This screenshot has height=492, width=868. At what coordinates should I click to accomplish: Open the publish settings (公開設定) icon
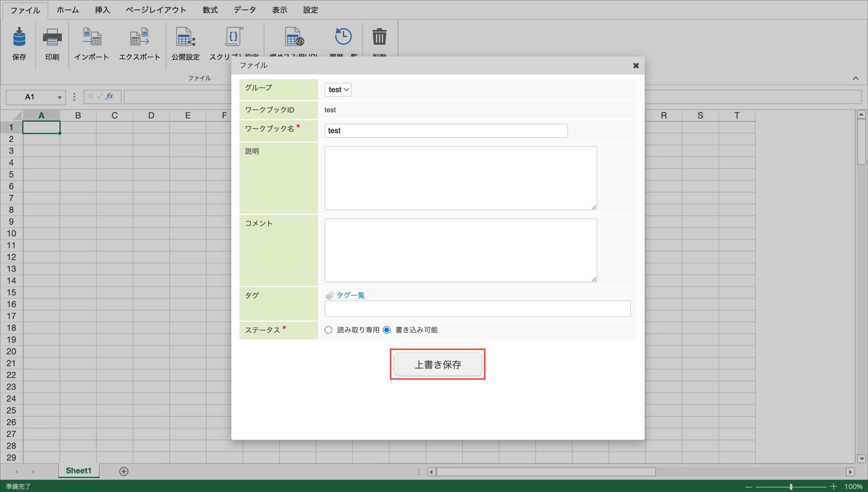tap(185, 37)
